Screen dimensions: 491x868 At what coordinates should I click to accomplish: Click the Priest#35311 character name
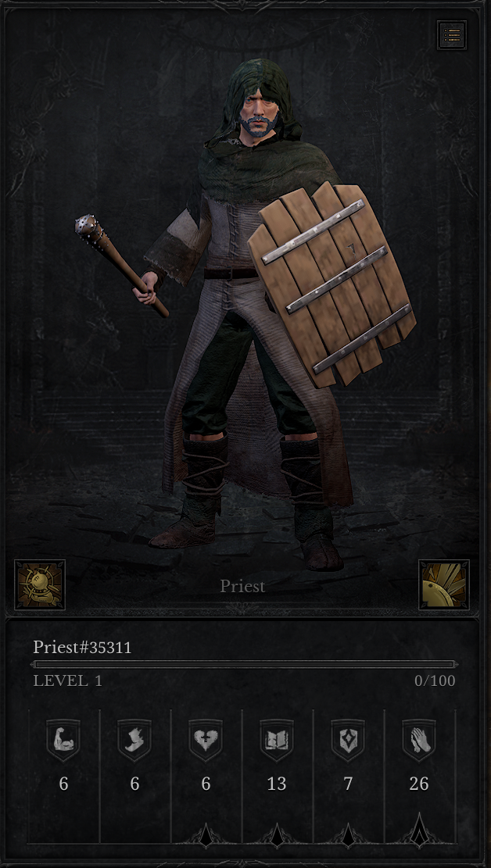(x=82, y=647)
